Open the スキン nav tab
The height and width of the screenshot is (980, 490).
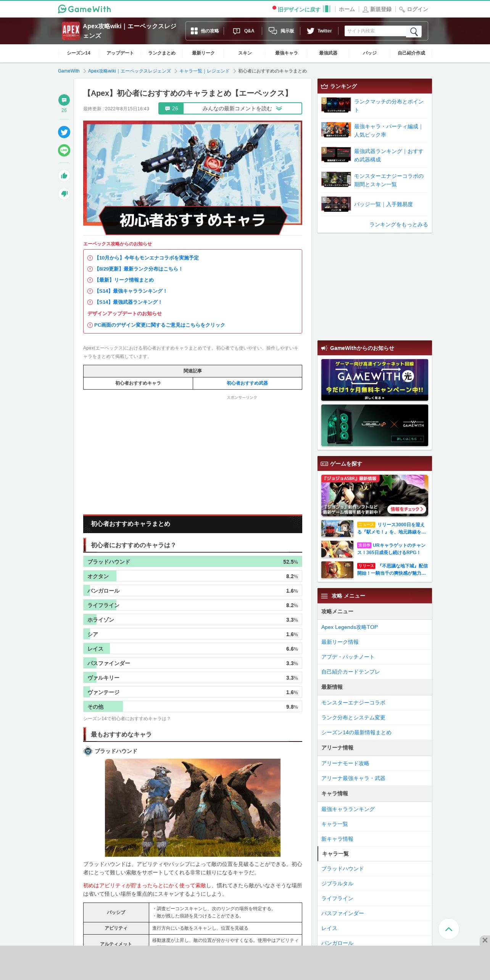245,53
